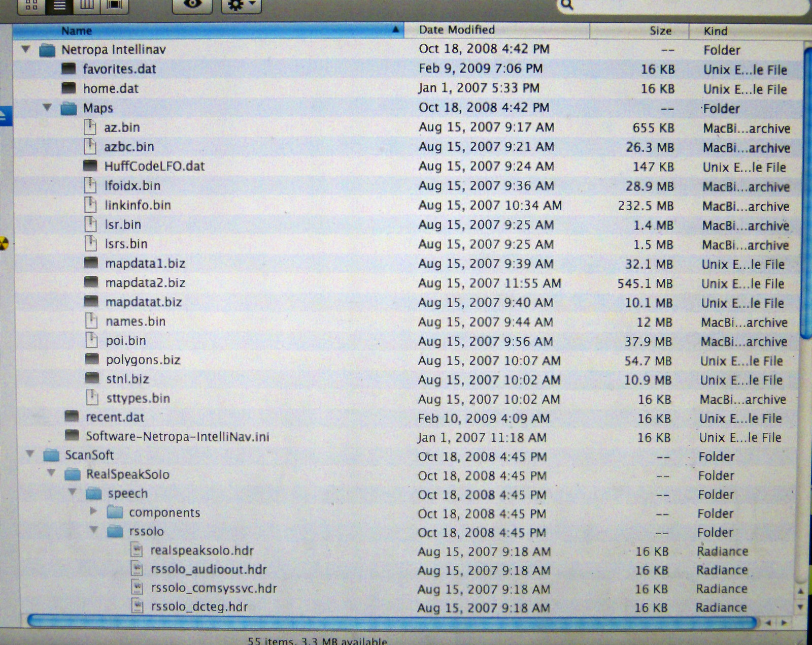Image resolution: width=812 pixels, height=645 pixels.
Task: Select the favorites.dat file icon
Action: coord(69,69)
